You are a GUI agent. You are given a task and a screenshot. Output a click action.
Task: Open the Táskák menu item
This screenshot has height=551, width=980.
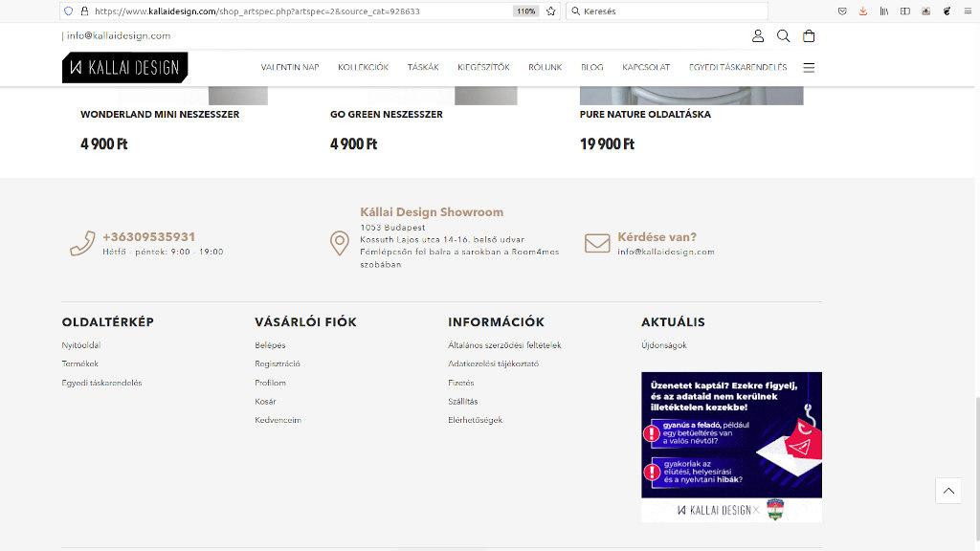coord(423,68)
